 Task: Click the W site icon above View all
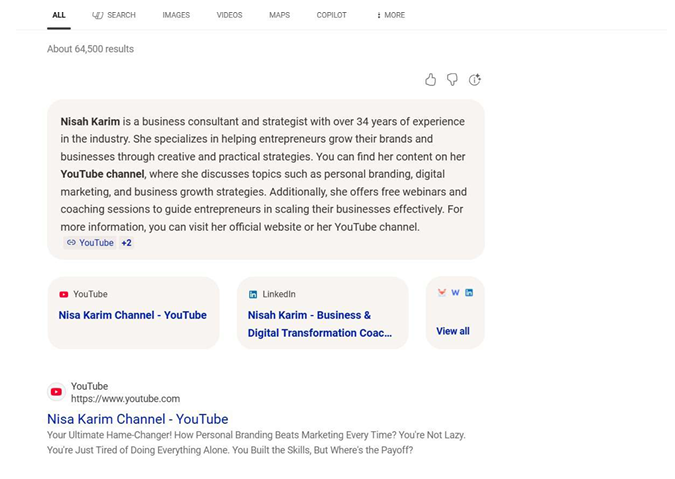[x=455, y=293]
